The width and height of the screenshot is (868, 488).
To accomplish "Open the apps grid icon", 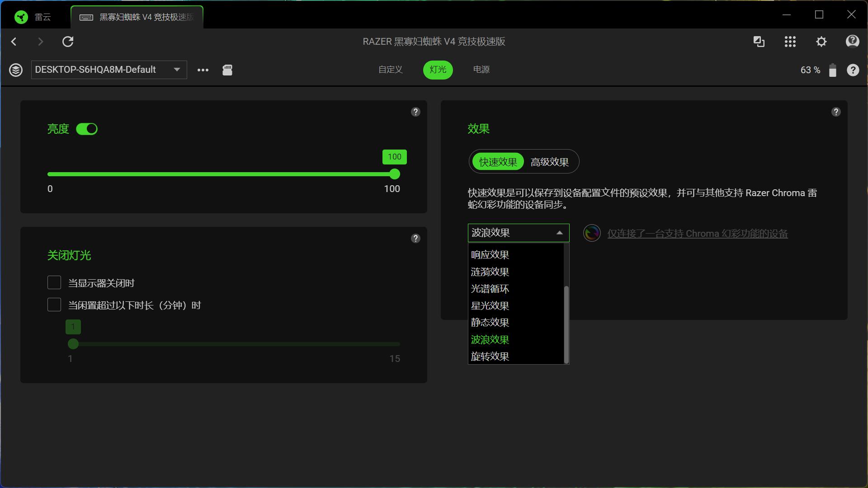I will [x=790, y=42].
